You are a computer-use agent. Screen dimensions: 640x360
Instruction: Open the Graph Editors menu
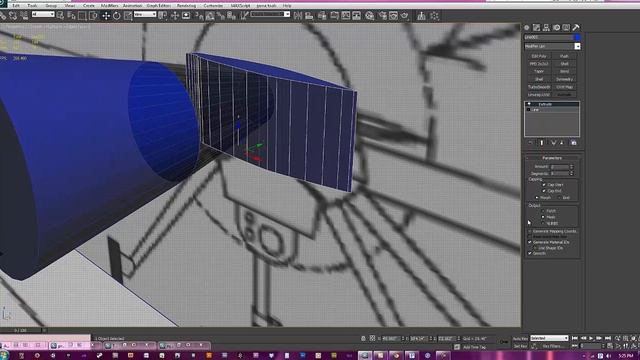tap(158, 6)
